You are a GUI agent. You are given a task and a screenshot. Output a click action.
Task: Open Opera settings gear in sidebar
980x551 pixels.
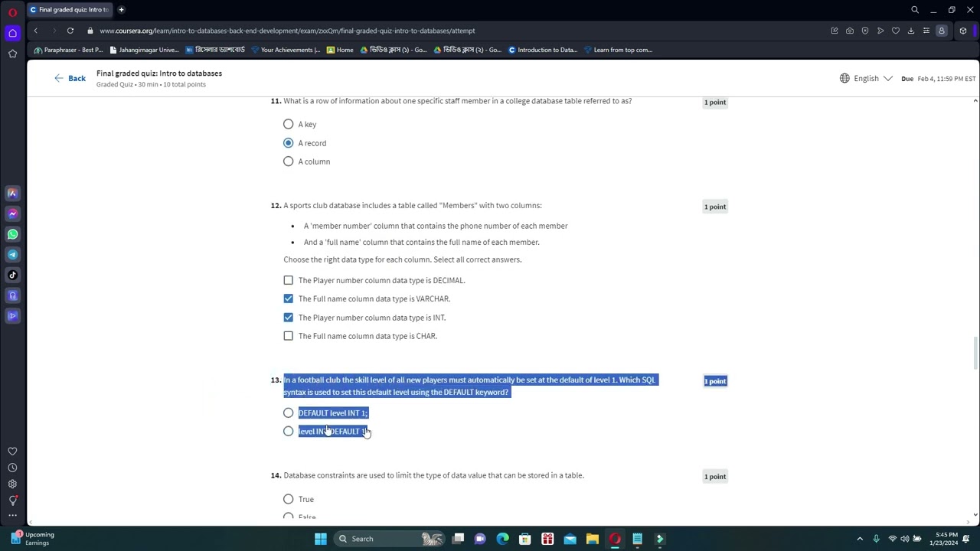[x=12, y=484]
